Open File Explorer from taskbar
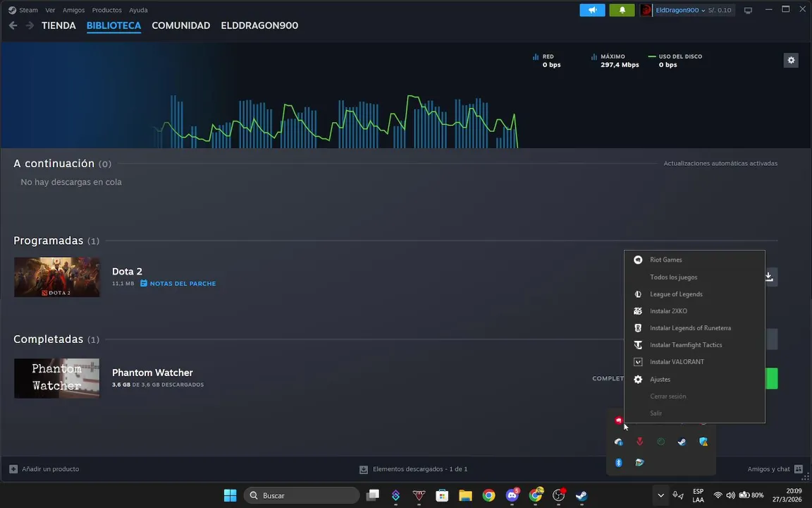The height and width of the screenshot is (508, 812). point(465,495)
